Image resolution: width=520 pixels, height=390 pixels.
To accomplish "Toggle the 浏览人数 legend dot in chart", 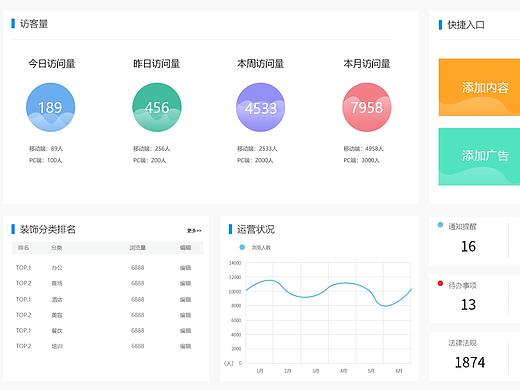I will 242,247.
